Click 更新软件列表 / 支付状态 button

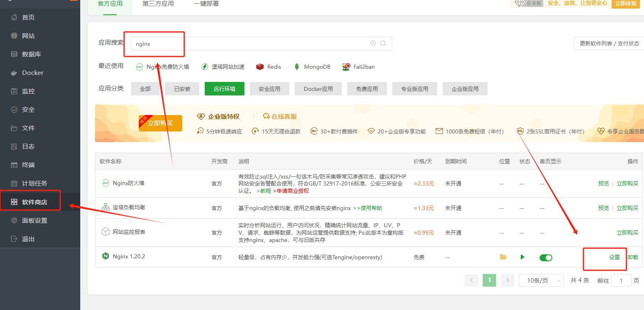click(609, 43)
